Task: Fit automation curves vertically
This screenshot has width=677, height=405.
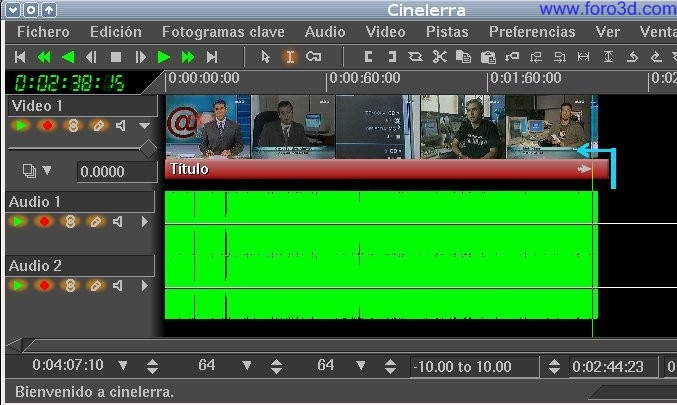Action: click(x=608, y=57)
